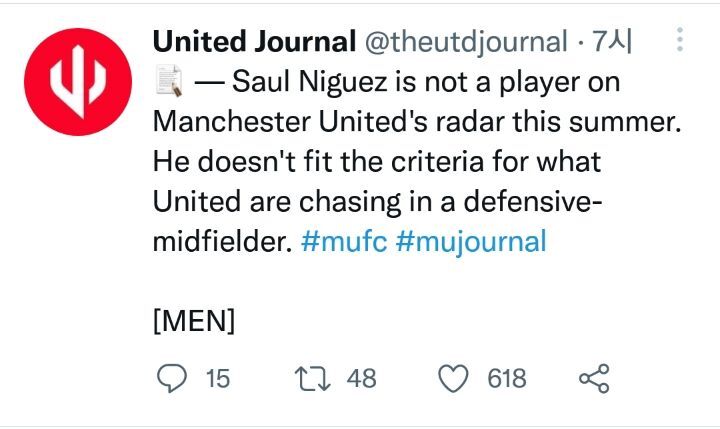View the 618 likes count
The image size is (720, 429).
pyautogui.click(x=506, y=378)
